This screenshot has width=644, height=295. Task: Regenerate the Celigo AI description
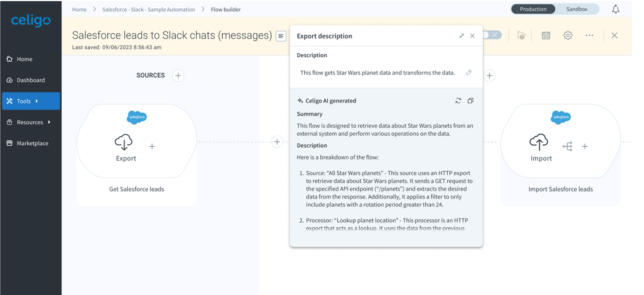pyautogui.click(x=458, y=101)
